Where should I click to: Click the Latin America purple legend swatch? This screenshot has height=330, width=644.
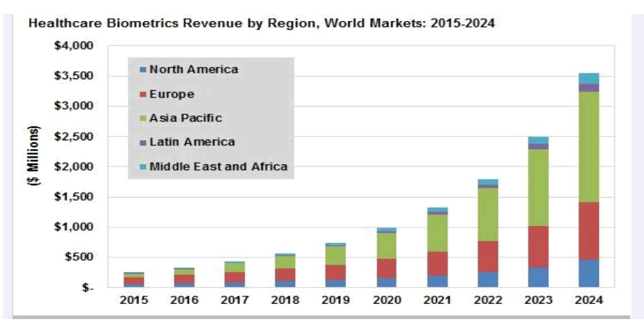[x=142, y=142]
